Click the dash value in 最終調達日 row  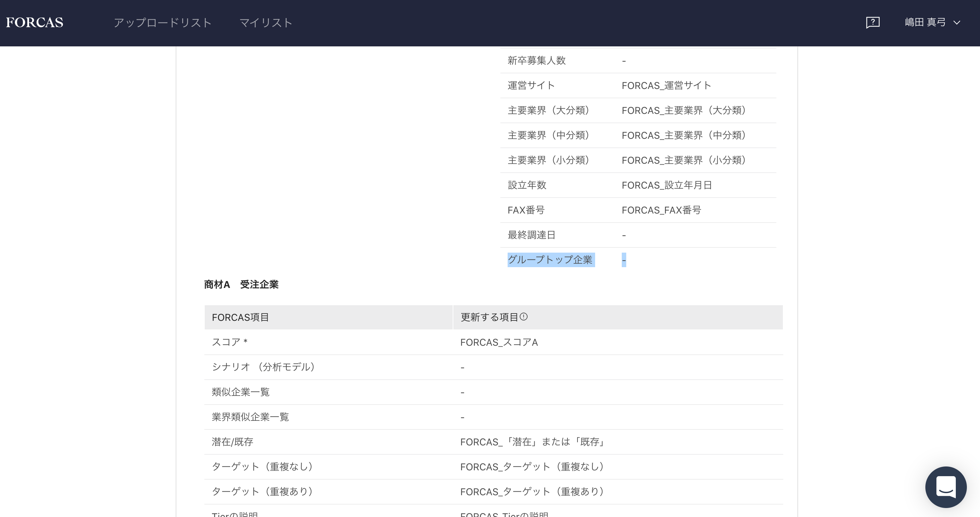click(x=623, y=235)
